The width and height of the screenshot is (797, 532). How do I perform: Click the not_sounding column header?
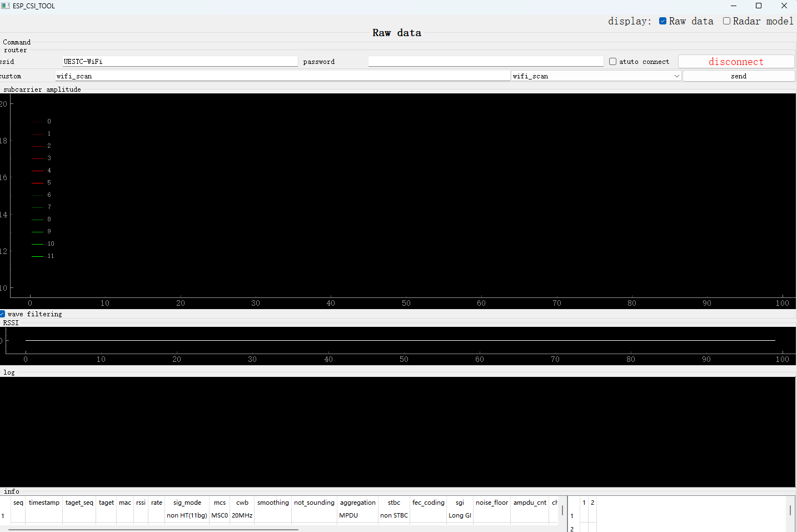click(314, 503)
